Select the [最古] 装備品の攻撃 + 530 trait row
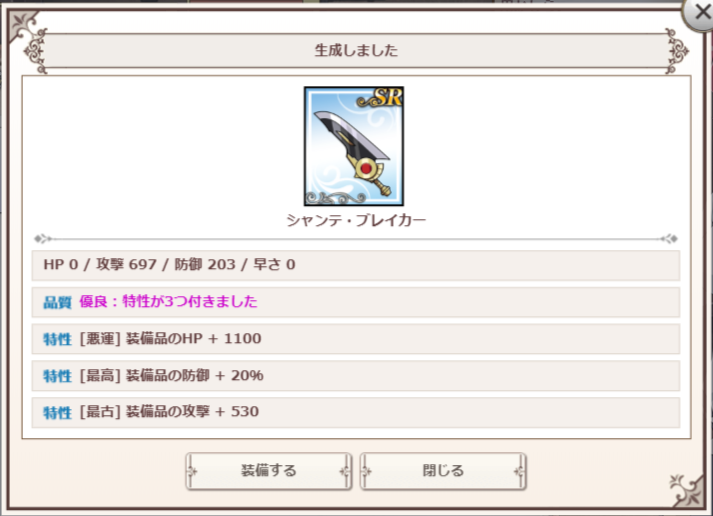The image size is (713, 516). [356, 412]
